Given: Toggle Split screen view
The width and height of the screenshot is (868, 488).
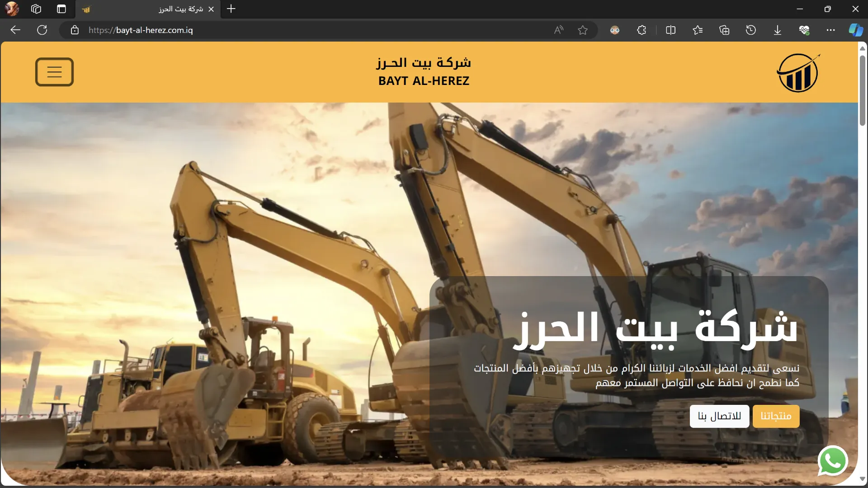Looking at the screenshot, I should [x=671, y=30].
